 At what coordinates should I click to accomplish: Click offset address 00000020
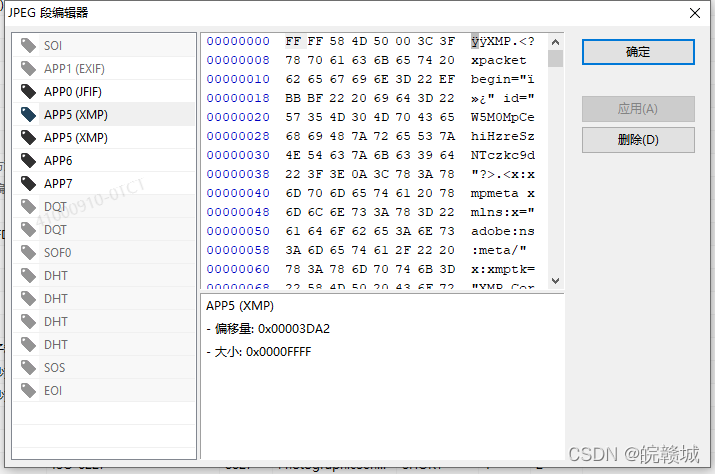tap(238, 117)
